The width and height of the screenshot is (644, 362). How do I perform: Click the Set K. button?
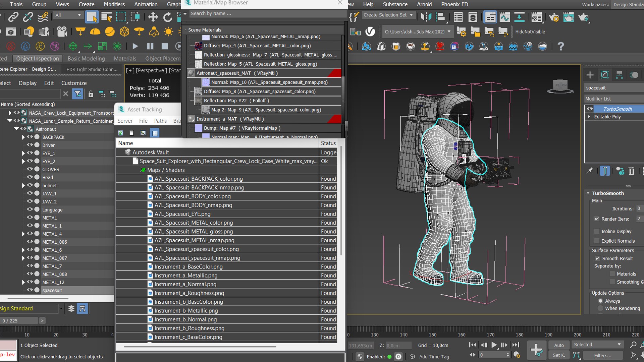559,355
